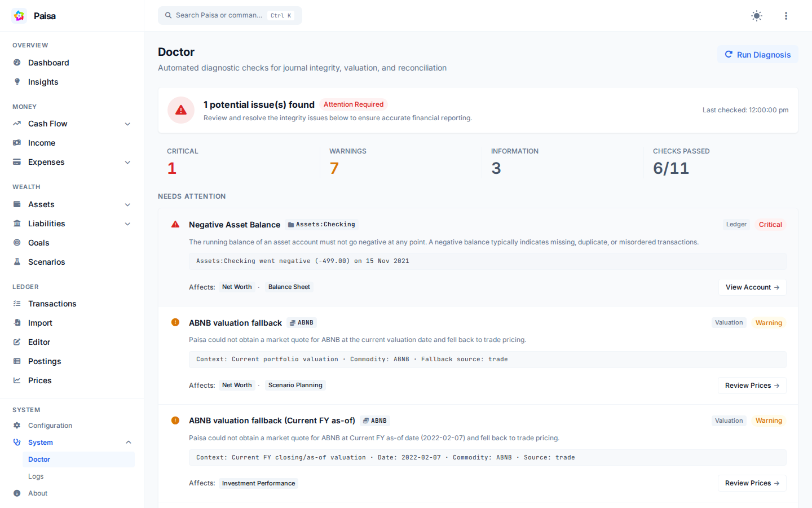This screenshot has width=812, height=508.
Task: Collapse the System submenu chevron
Action: 128,443
